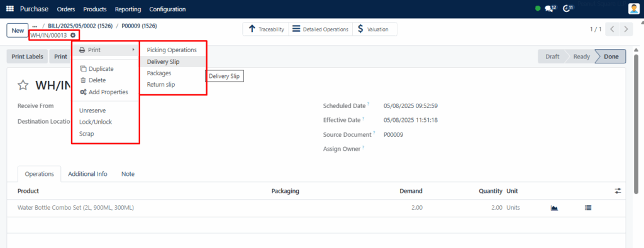The image size is (644, 248).
Task: Open the Products menu
Action: pos(95,9)
